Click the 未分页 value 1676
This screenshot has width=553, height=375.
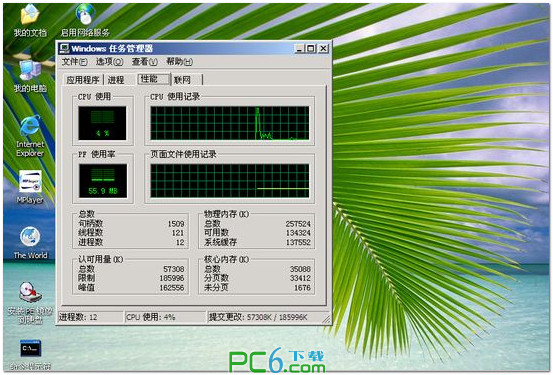click(x=302, y=288)
